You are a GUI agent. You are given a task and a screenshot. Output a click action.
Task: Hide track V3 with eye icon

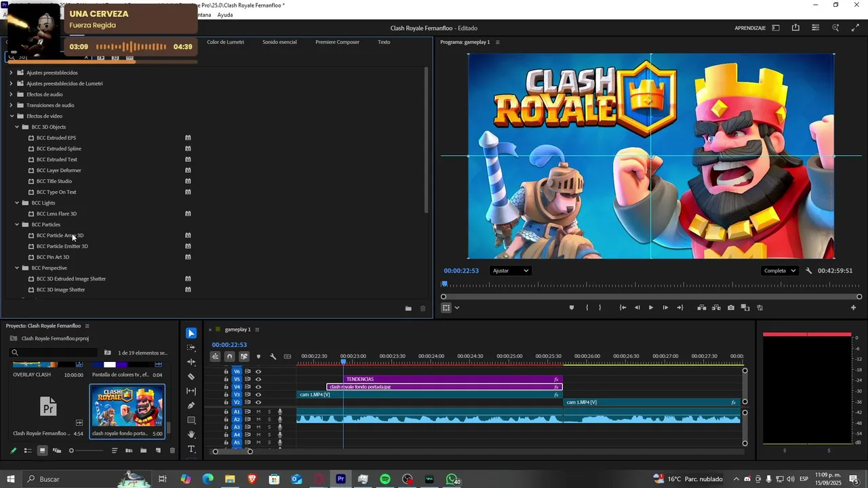pyautogui.click(x=258, y=394)
